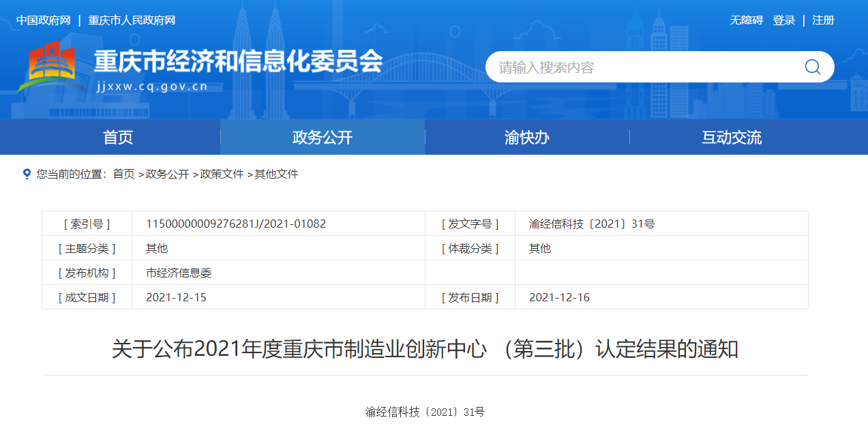Viewport: 868px width, 439px height.
Task: Open the 重庆市人民政府网 link
Action: [x=132, y=20]
